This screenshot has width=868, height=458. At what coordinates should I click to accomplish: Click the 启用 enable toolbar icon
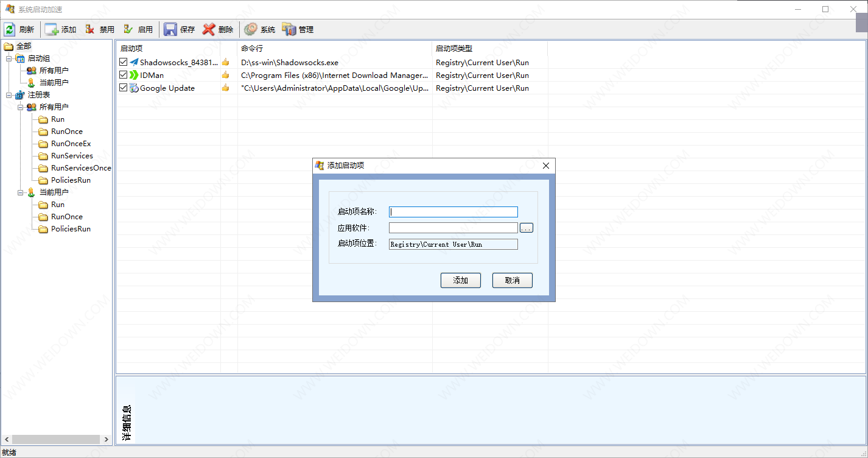(128, 29)
